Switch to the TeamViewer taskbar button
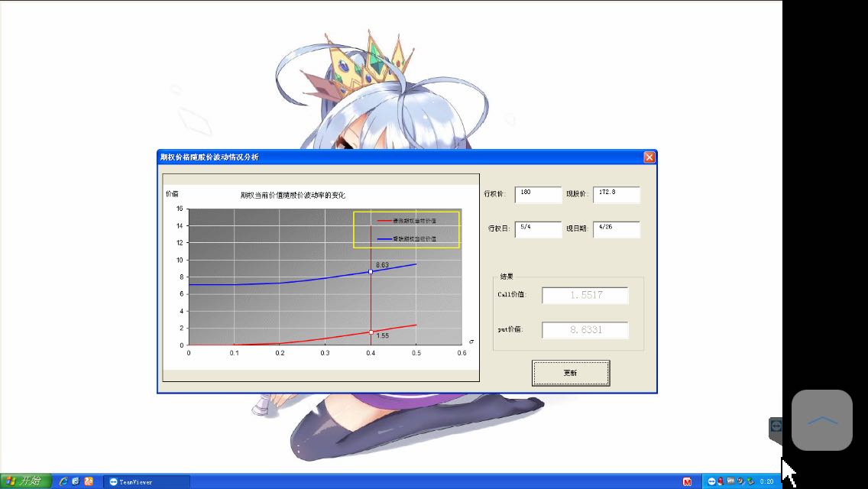 point(147,482)
